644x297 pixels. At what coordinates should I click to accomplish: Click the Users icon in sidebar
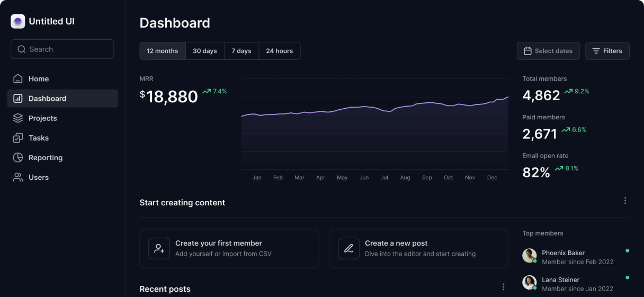pos(18,177)
